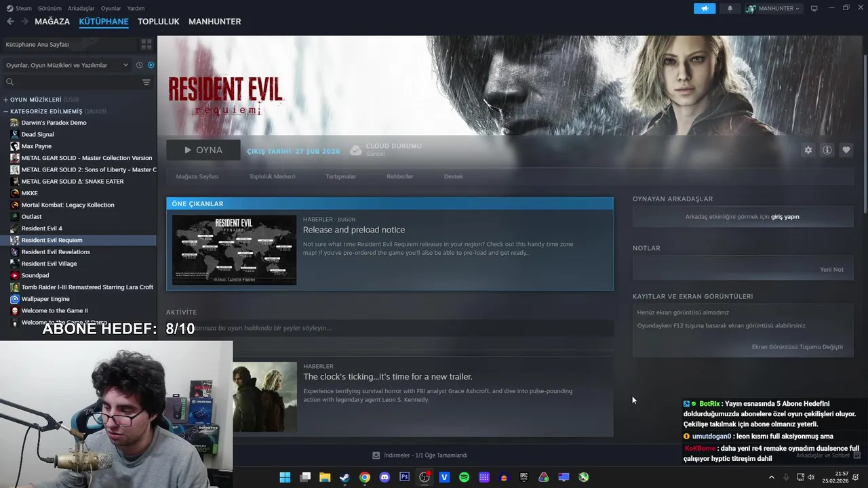Click the cloud status icon
Viewport: 868px width, 488px height.
click(355, 150)
